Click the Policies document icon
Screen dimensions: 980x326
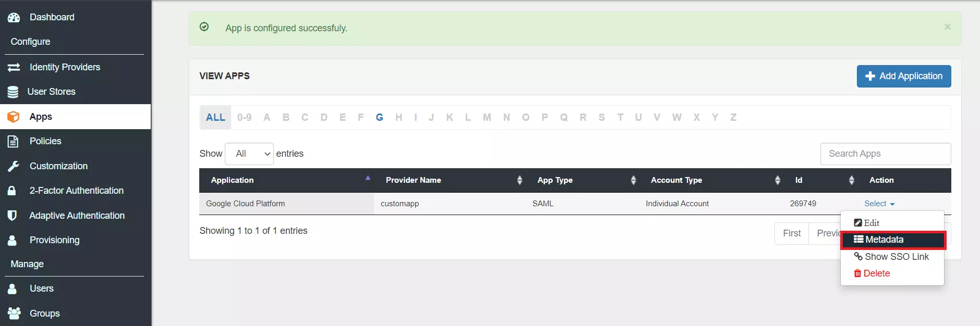[x=13, y=141]
